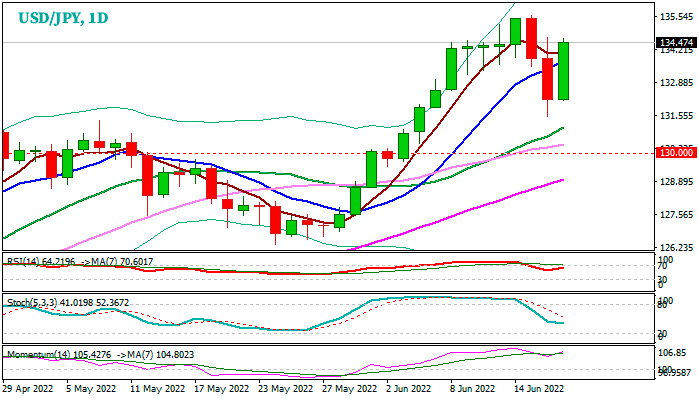Click the RSI(14) 64.2196 indicator label
The height and width of the screenshot is (399, 699).
click(41, 262)
